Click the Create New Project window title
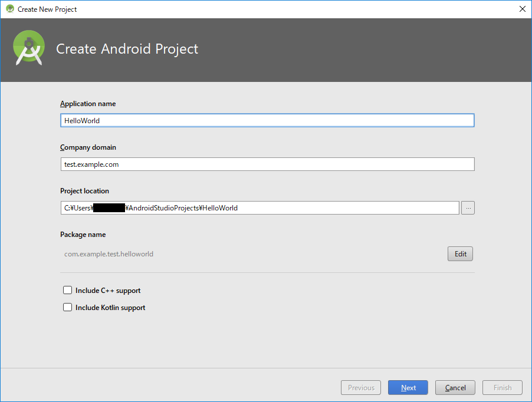This screenshot has width=532, height=402. 47,9
